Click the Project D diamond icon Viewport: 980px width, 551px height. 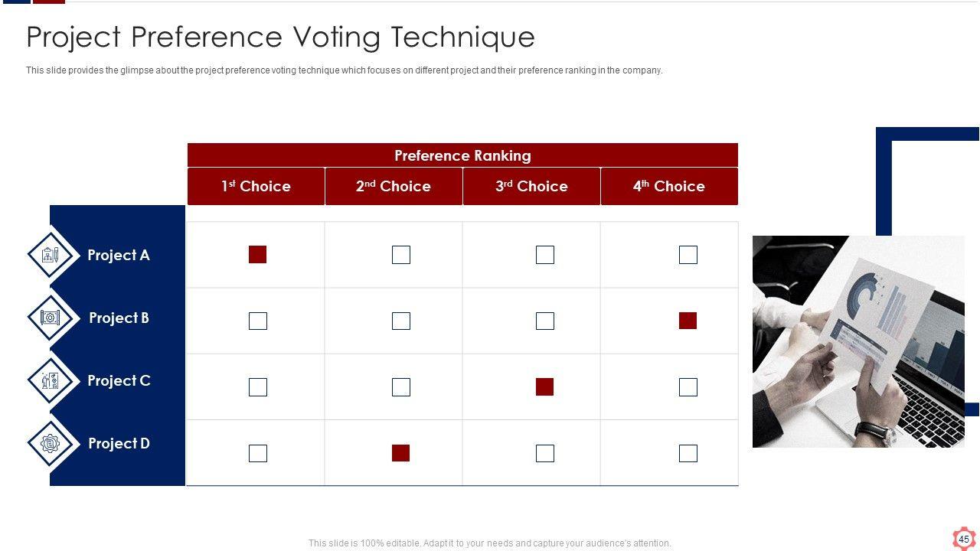tap(51, 443)
